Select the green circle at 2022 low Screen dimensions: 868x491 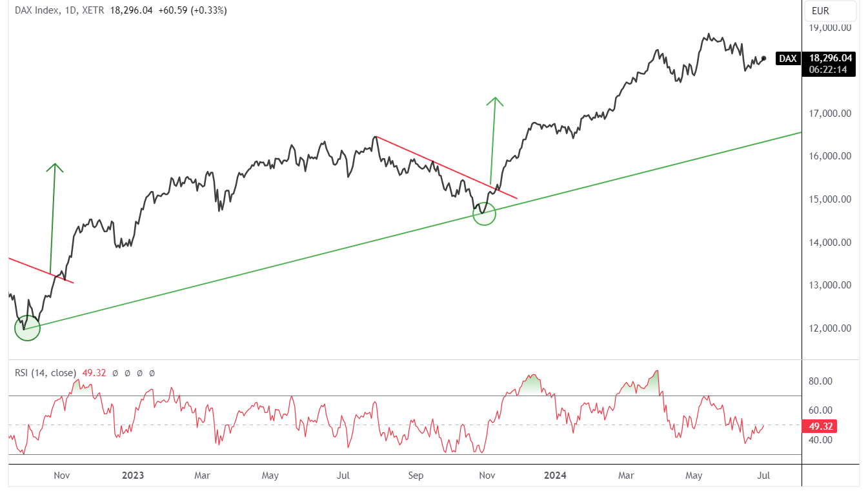pos(27,328)
